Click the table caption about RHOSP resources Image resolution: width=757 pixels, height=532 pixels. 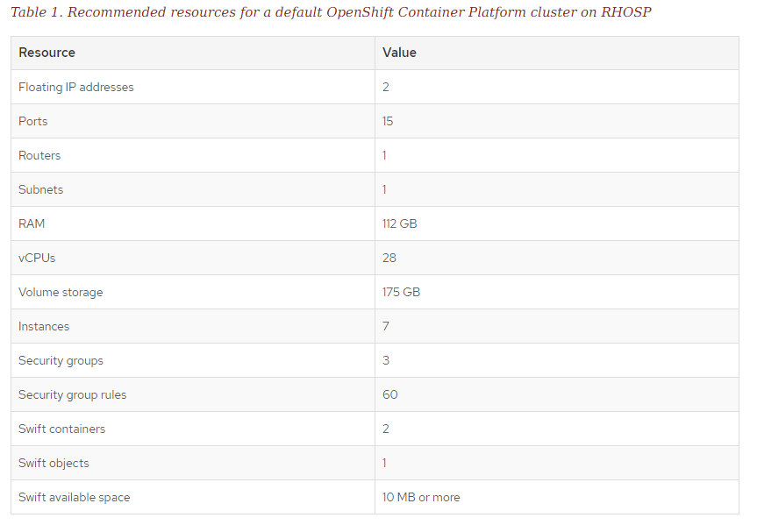[x=331, y=13]
